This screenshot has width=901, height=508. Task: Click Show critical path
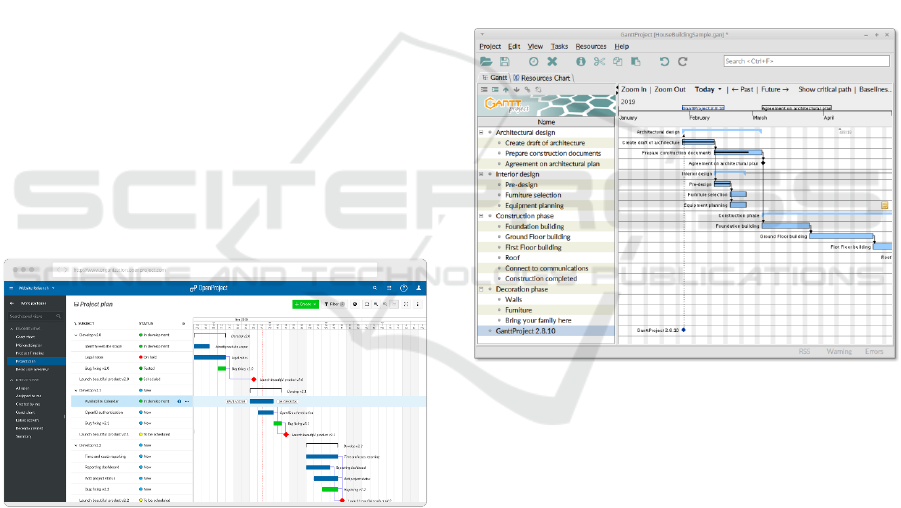(x=825, y=89)
